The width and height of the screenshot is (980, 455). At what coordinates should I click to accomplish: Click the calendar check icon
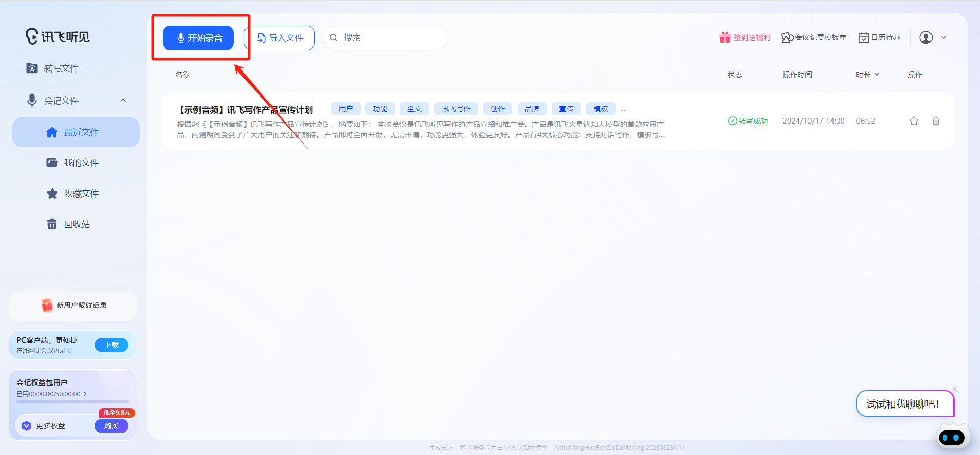coord(864,38)
